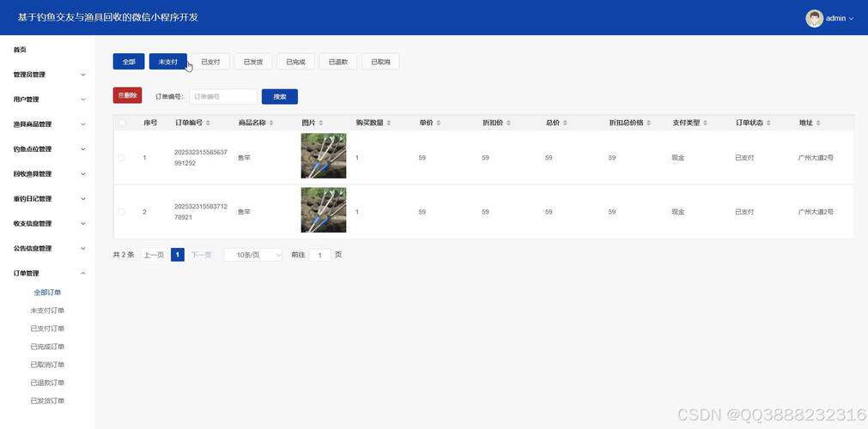Open the admin account dropdown arrow

pyautogui.click(x=852, y=19)
